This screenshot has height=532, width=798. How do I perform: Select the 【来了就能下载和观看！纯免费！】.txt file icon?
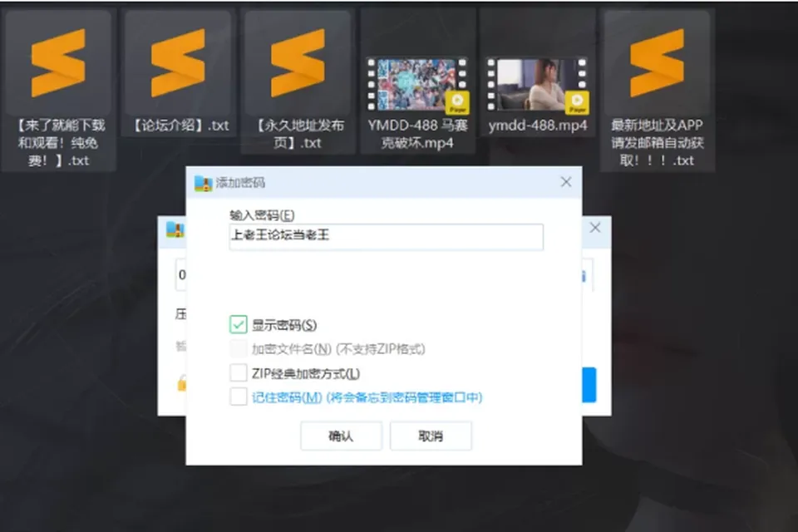58,62
